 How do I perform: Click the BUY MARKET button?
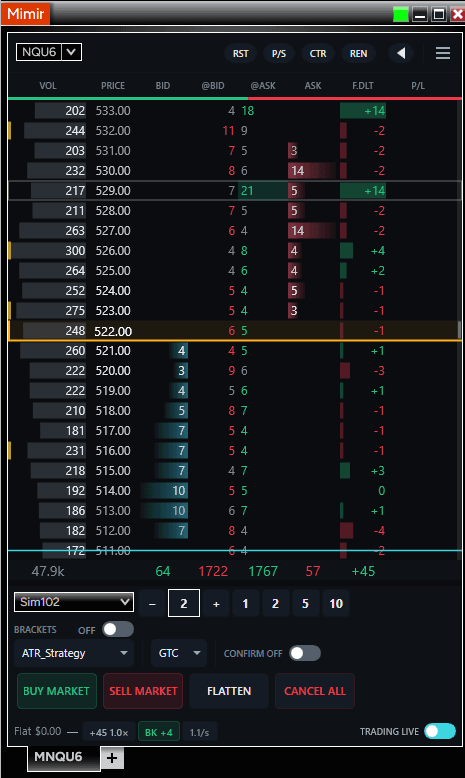(x=57, y=691)
